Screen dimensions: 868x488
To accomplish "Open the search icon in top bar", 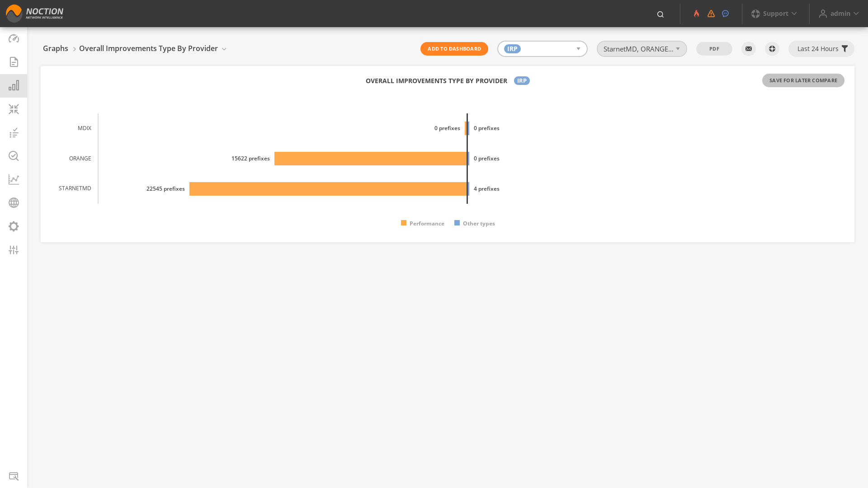I will pos(660,14).
